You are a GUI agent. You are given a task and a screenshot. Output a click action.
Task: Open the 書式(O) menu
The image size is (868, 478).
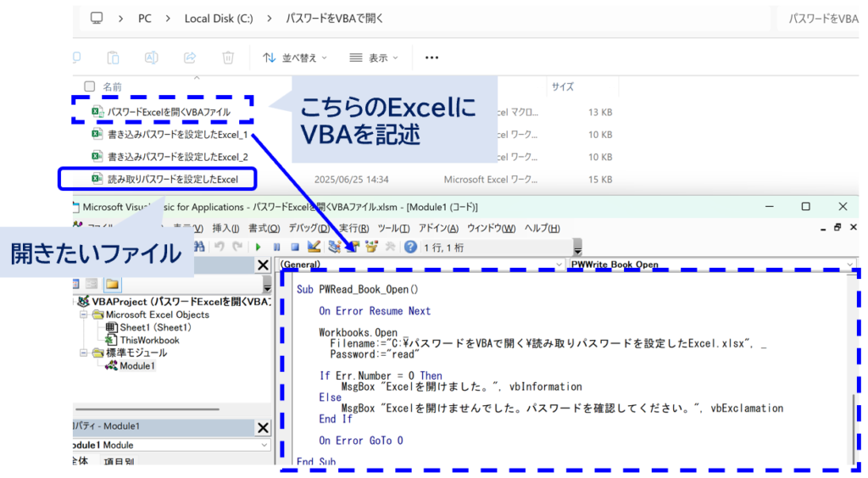tap(264, 228)
